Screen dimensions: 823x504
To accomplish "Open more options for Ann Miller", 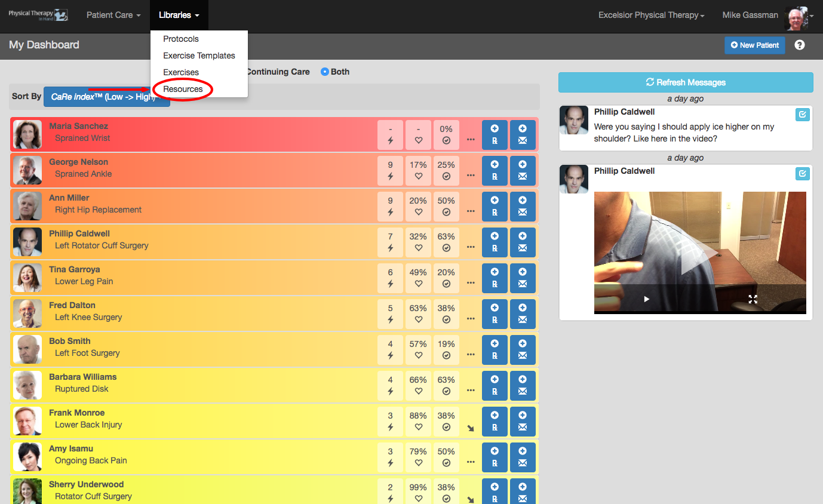I will (x=471, y=211).
